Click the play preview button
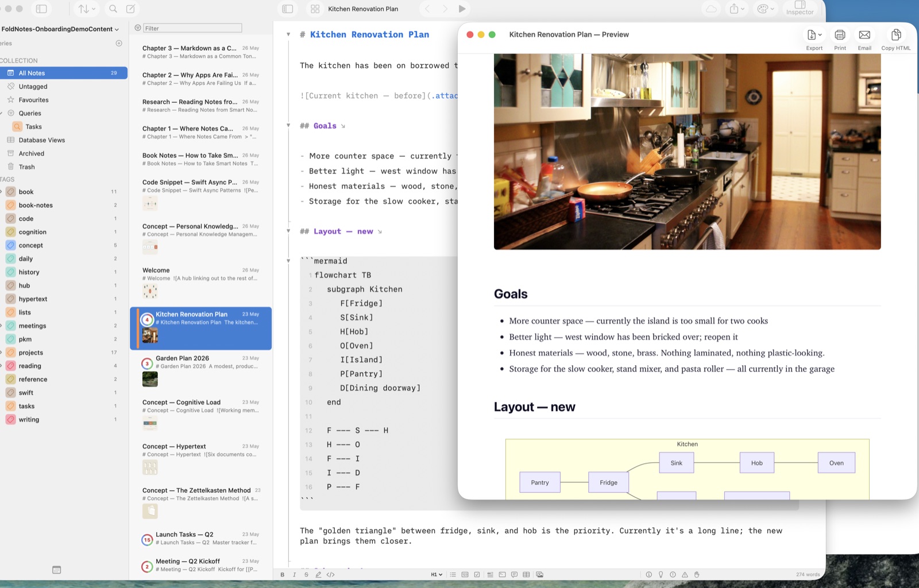919x588 pixels. pos(462,9)
